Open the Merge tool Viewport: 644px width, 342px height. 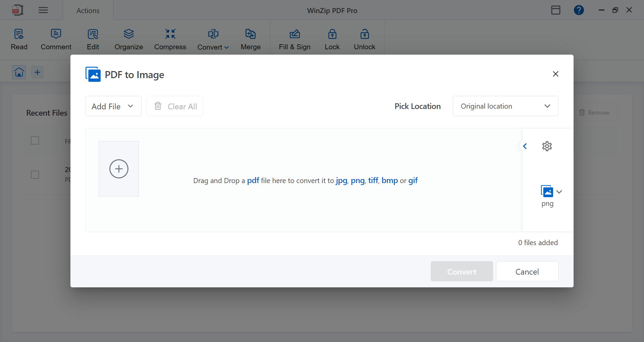pos(250,39)
